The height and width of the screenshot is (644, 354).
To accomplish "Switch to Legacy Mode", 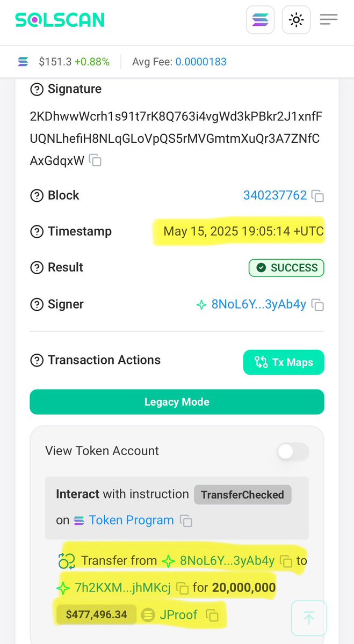I will 177,402.
